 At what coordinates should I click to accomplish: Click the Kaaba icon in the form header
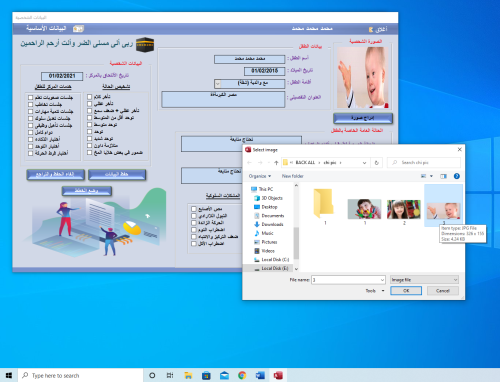pos(145,45)
